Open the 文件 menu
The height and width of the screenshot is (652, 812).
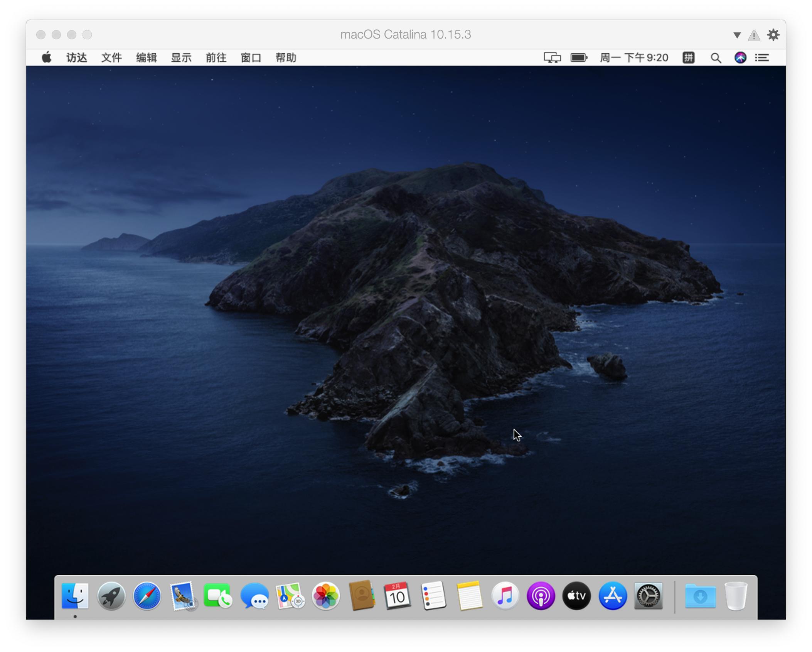[111, 58]
